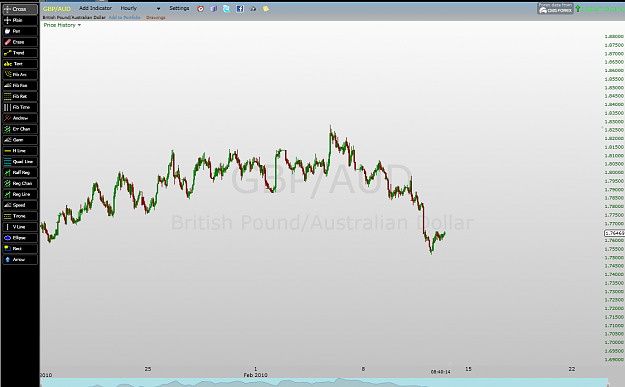Image resolution: width=625 pixels, height=387 pixels.
Task: Expand the Price History dropdown
Action: click(x=62, y=25)
